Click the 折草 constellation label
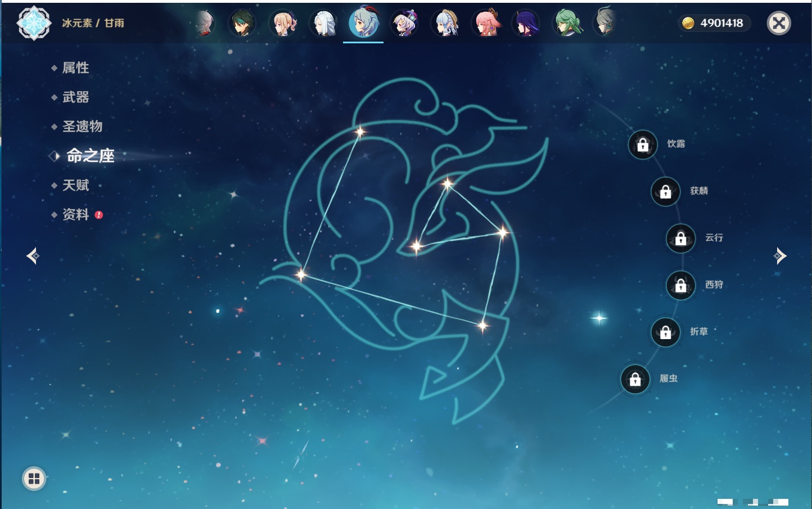 point(699,331)
